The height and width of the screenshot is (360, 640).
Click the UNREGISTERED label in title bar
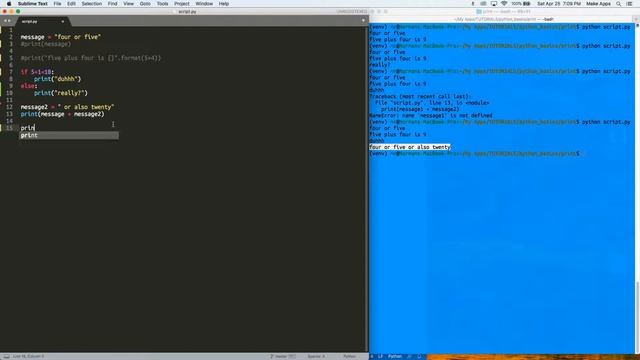(352, 11)
